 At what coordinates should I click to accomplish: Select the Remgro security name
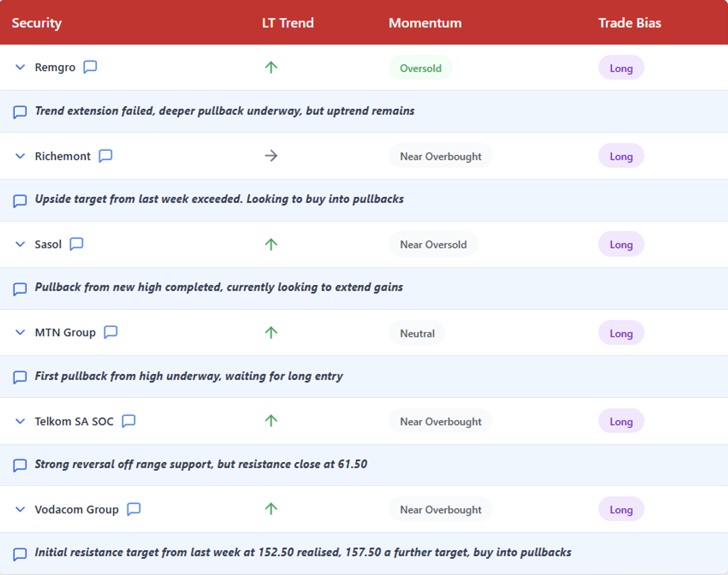[x=55, y=68]
